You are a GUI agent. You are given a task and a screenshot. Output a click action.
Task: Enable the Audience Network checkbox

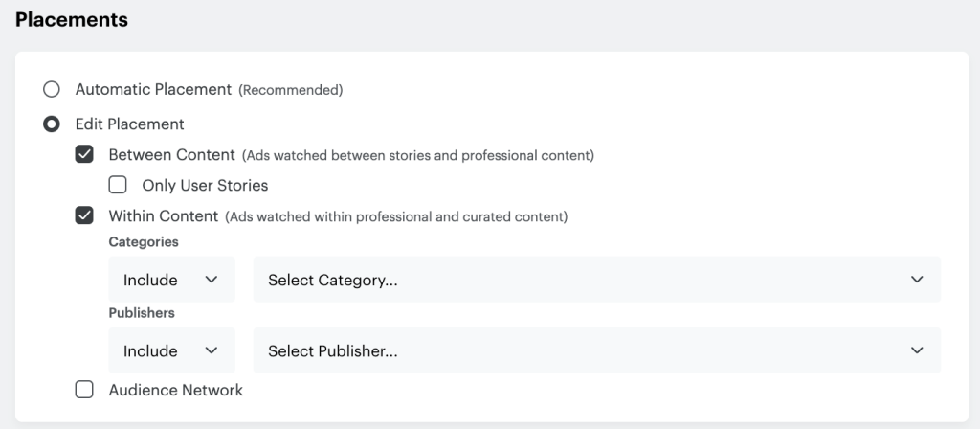click(84, 391)
